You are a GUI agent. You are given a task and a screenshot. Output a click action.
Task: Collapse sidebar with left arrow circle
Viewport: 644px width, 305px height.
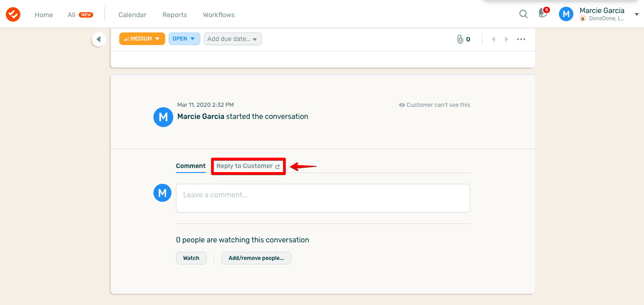click(99, 39)
